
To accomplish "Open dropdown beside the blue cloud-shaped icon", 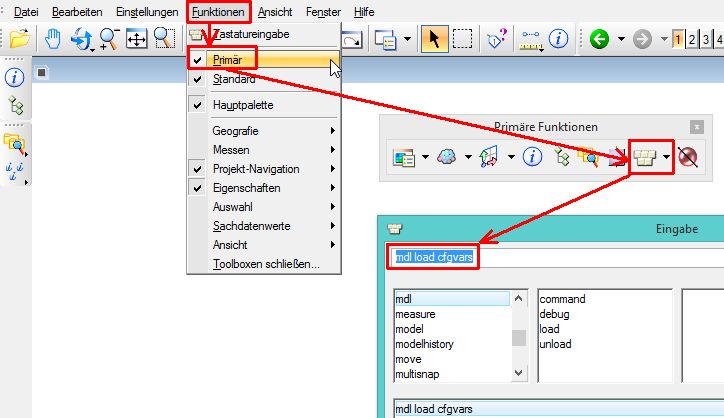I will pos(468,157).
